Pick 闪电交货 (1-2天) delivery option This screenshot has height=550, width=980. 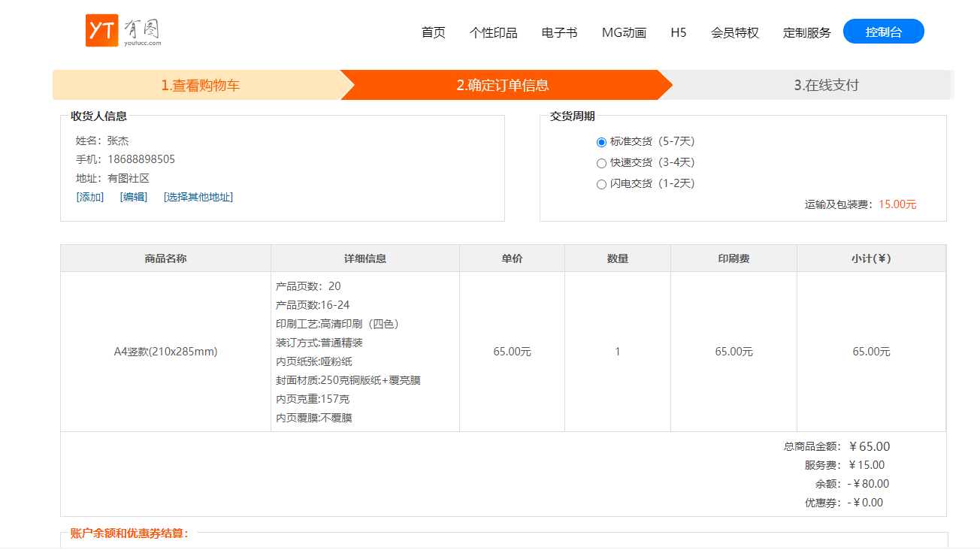pos(601,184)
